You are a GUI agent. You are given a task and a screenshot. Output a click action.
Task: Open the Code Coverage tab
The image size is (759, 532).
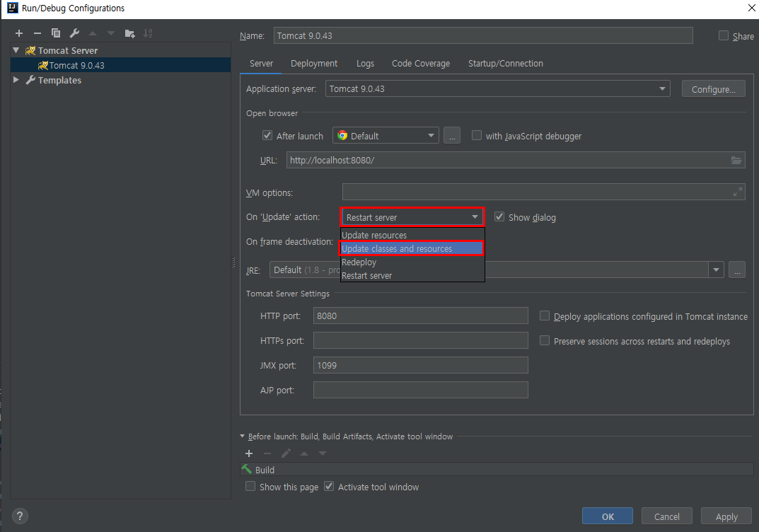[421, 64]
